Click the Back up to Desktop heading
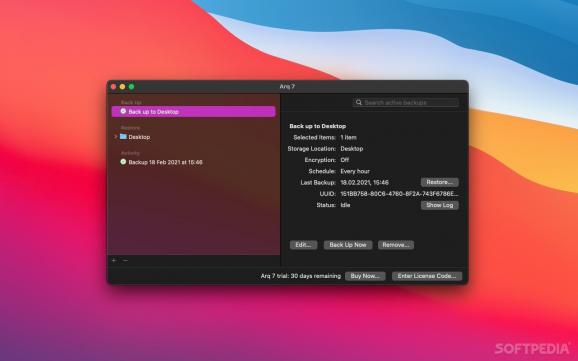 click(318, 126)
